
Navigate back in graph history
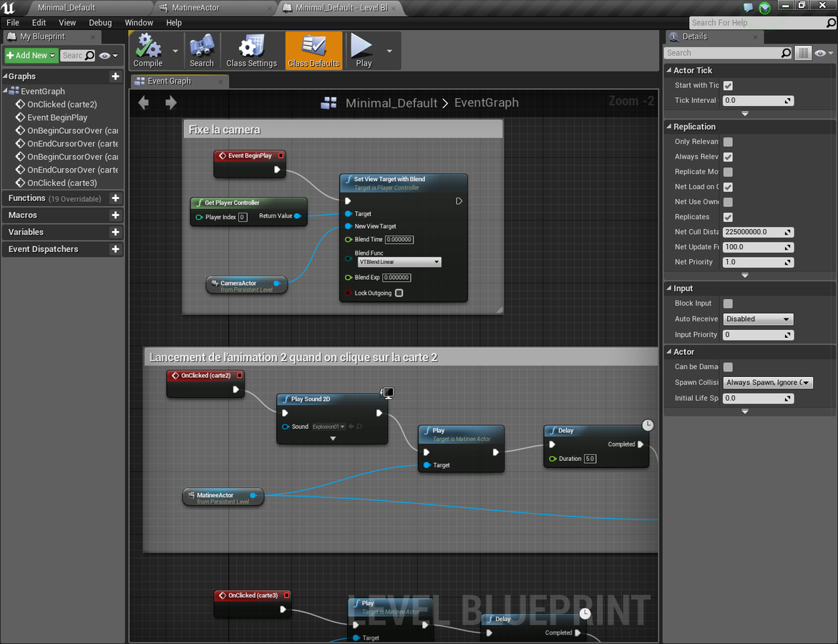click(x=143, y=102)
